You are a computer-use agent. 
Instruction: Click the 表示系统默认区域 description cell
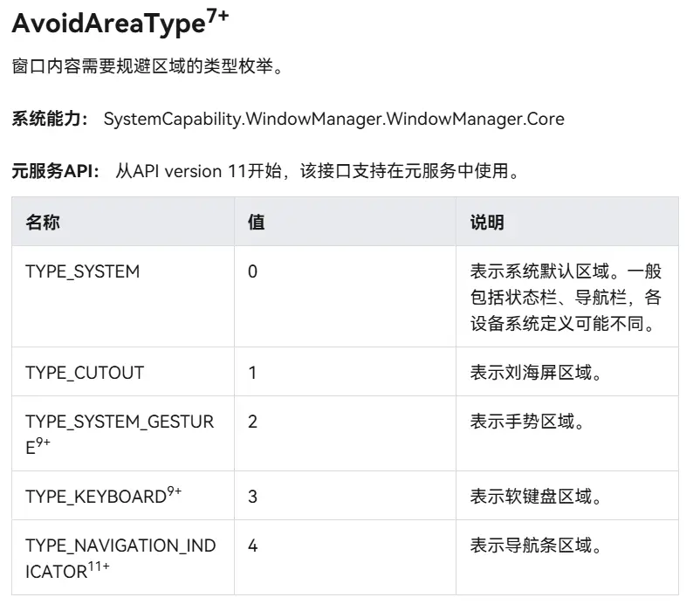coord(566,297)
